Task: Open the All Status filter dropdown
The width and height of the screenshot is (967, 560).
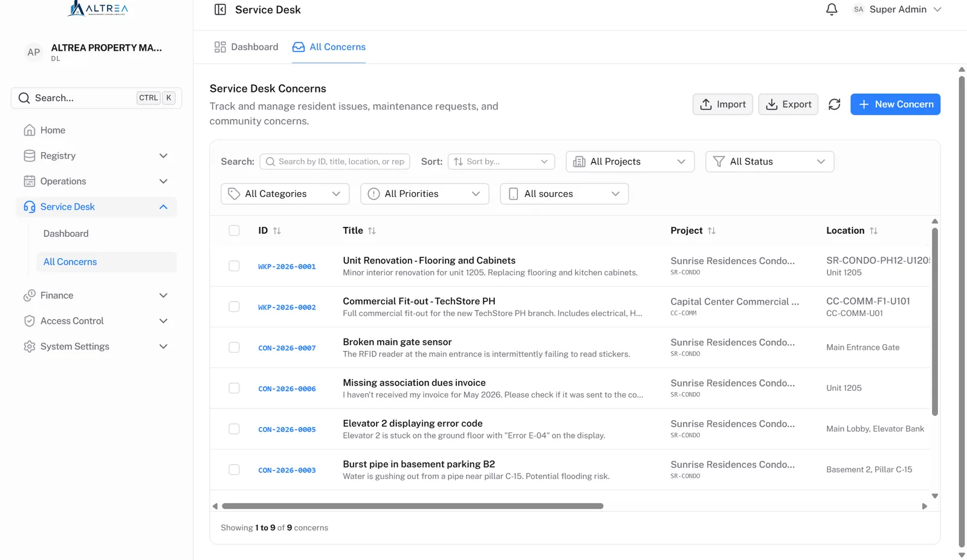Action: pos(769,161)
